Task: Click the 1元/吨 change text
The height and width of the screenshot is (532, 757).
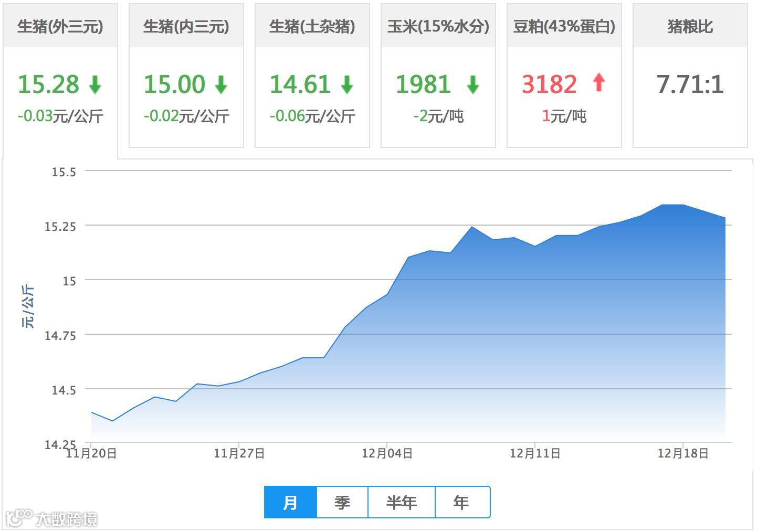Action: 564,116
